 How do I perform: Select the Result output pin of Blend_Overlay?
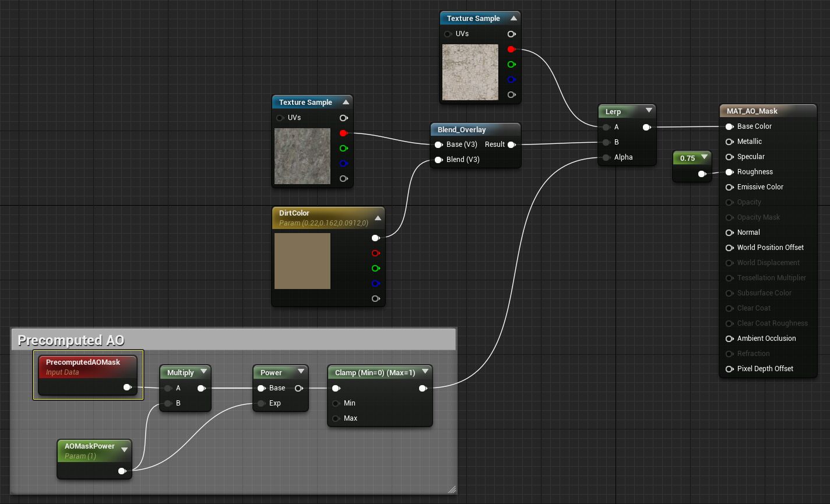pyautogui.click(x=511, y=144)
